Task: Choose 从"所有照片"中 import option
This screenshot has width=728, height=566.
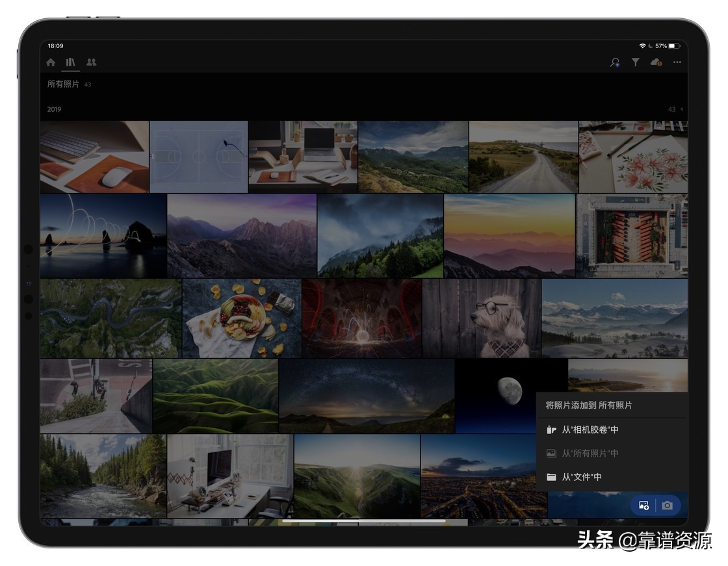Action: (x=611, y=453)
